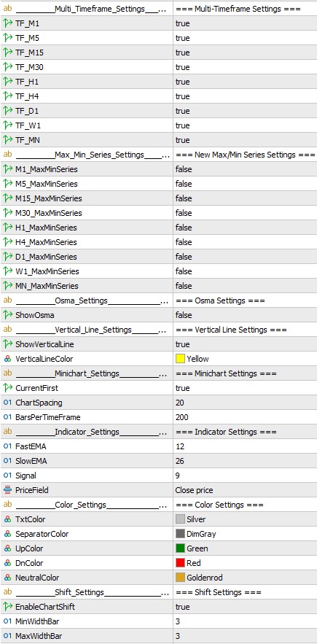The image size is (317, 644).
Task: Select the Osma_Settings header row
Action: 159,300
